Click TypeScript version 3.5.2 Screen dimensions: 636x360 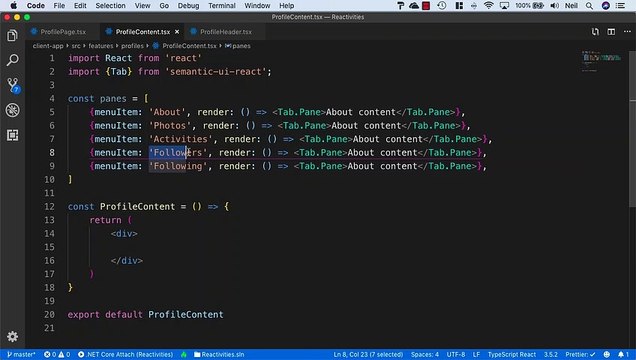click(550, 354)
